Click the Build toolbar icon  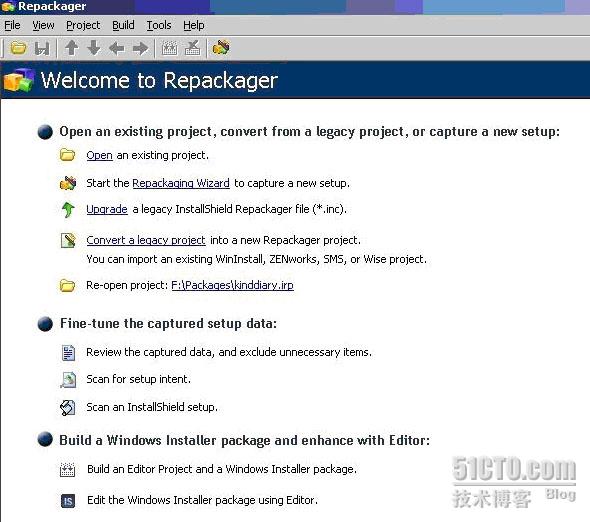(x=170, y=48)
